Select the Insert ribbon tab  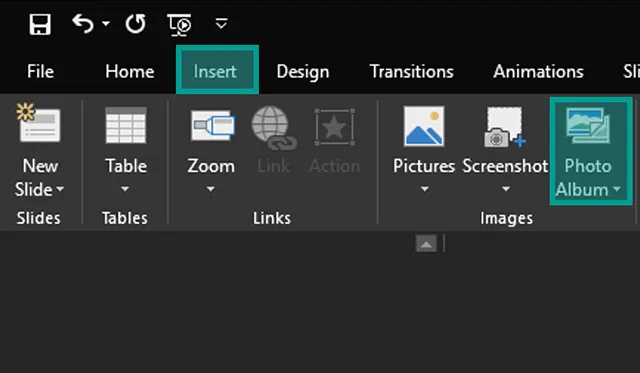point(217,70)
